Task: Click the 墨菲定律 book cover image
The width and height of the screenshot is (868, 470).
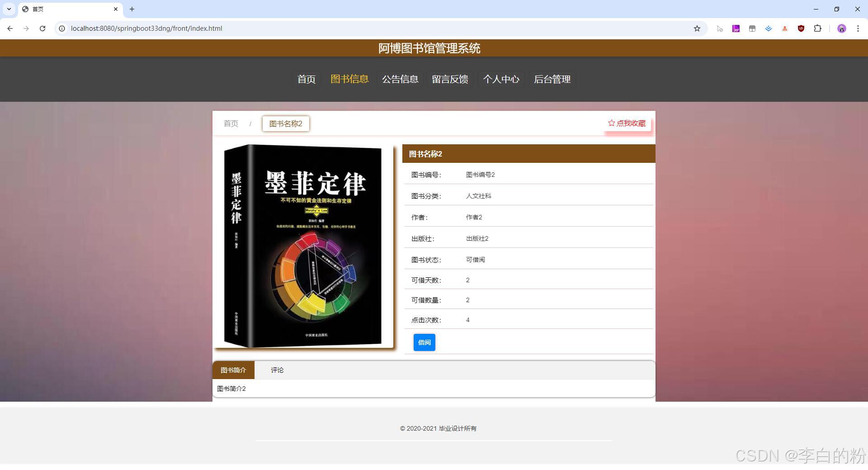Action: click(303, 246)
